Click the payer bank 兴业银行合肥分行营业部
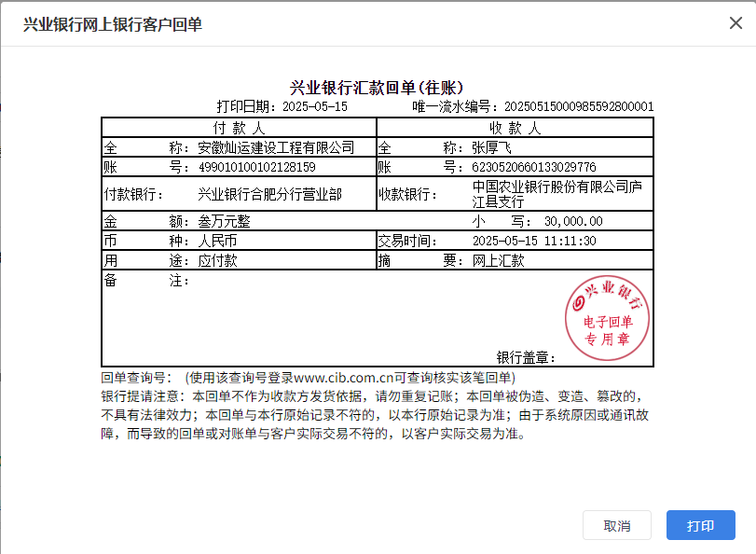This screenshot has width=756, height=554. click(270, 195)
